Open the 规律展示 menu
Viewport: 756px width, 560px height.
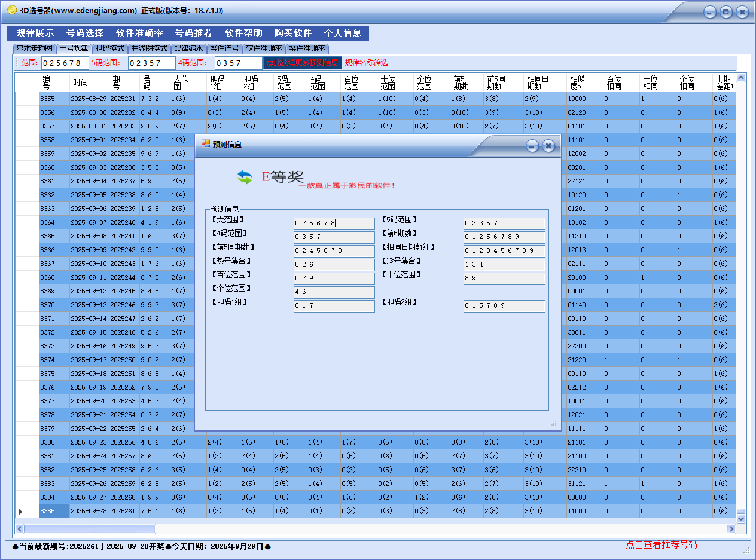click(35, 33)
